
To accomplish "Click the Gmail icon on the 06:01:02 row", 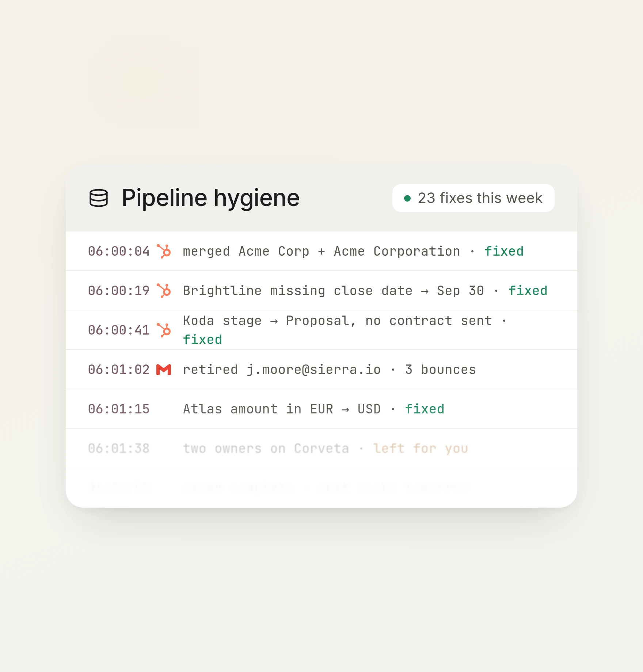I will tap(164, 370).
